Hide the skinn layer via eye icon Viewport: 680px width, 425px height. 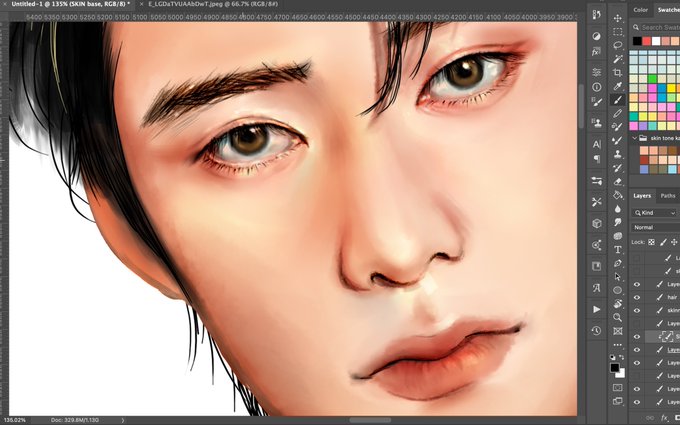(637, 311)
